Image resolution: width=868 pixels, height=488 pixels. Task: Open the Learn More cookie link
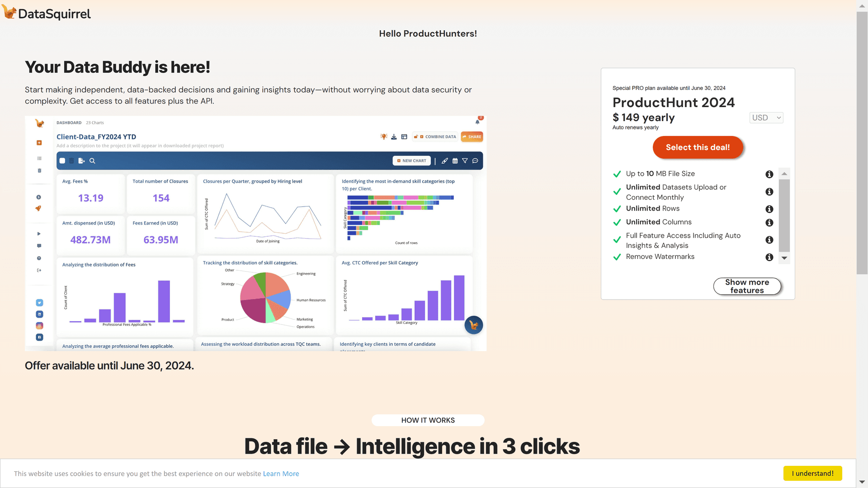(x=281, y=474)
